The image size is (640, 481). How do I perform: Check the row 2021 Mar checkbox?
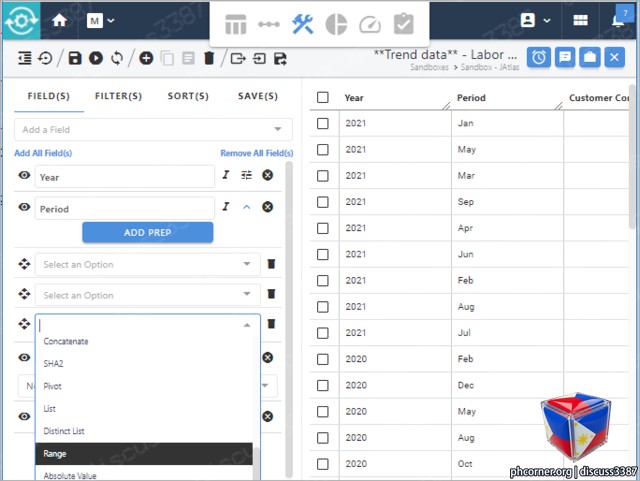coord(323,176)
